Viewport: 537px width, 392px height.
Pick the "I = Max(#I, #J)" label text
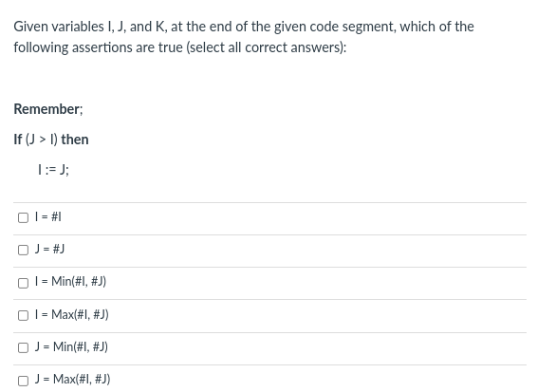[x=72, y=314]
